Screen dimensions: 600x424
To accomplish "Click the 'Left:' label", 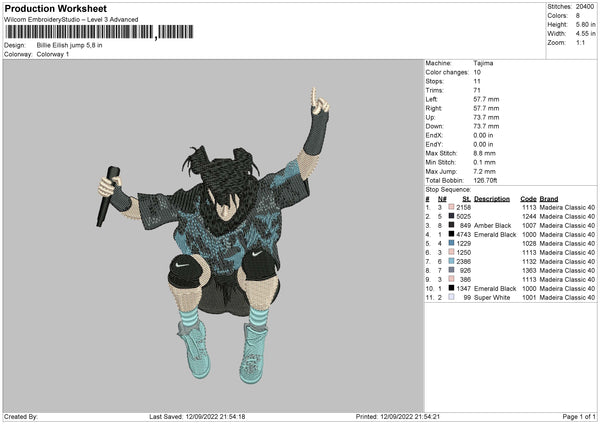I will pos(431,99).
